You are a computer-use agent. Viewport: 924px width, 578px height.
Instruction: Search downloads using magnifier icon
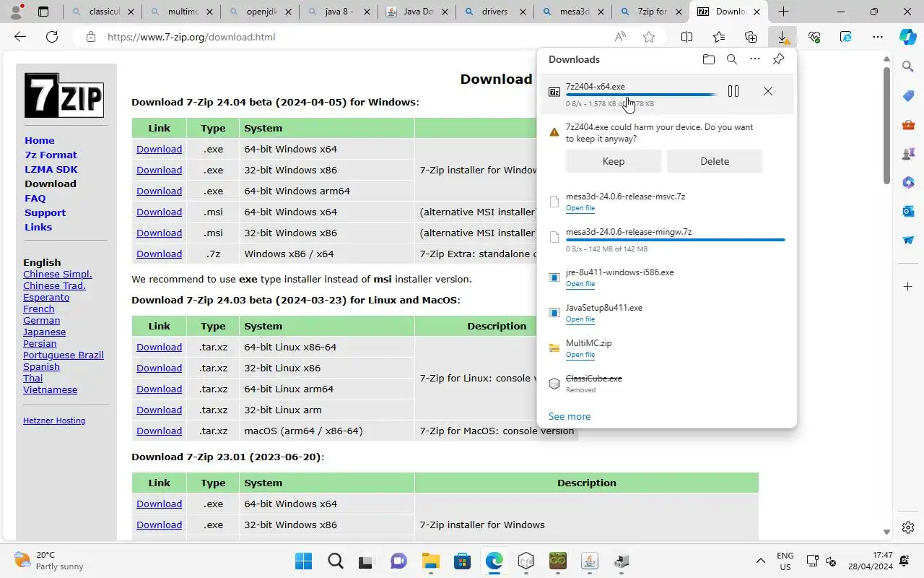pyautogui.click(x=732, y=59)
